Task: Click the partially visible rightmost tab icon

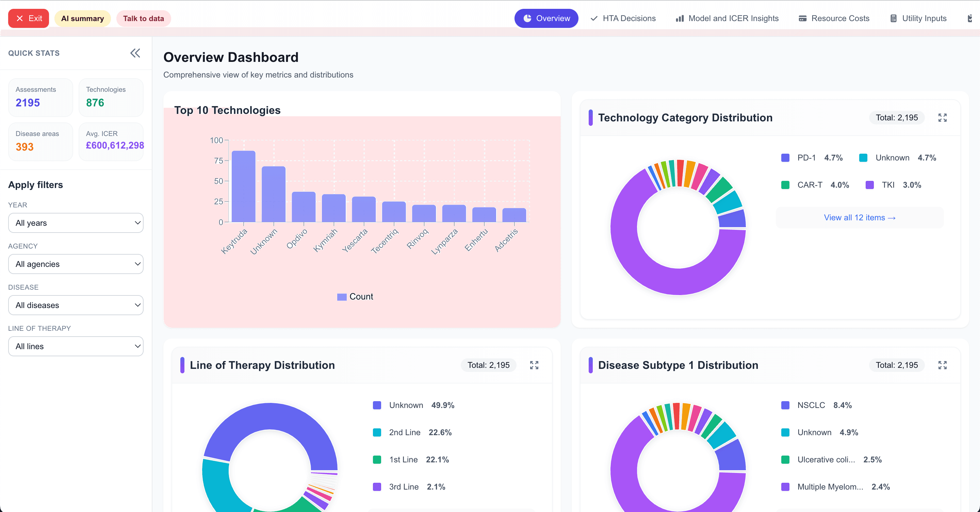Action: (x=970, y=18)
